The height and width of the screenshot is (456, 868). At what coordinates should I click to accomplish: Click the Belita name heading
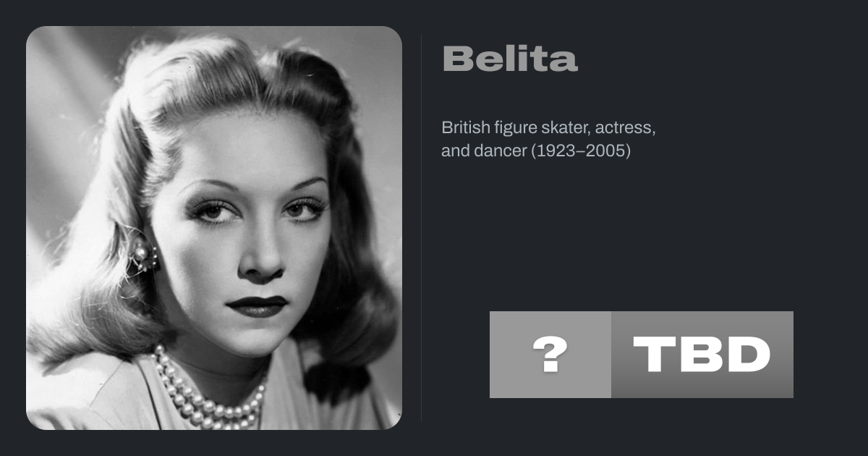point(510,59)
